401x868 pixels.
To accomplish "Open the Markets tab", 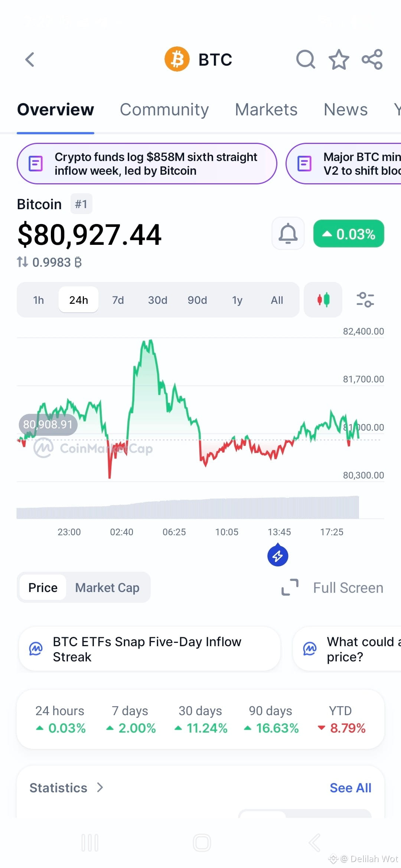I will pyautogui.click(x=266, y=110).
